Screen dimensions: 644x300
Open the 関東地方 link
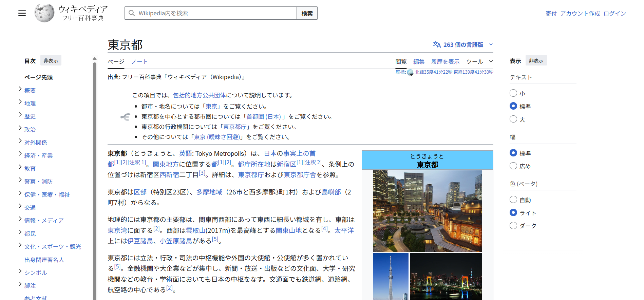click(x=166, y=164)
